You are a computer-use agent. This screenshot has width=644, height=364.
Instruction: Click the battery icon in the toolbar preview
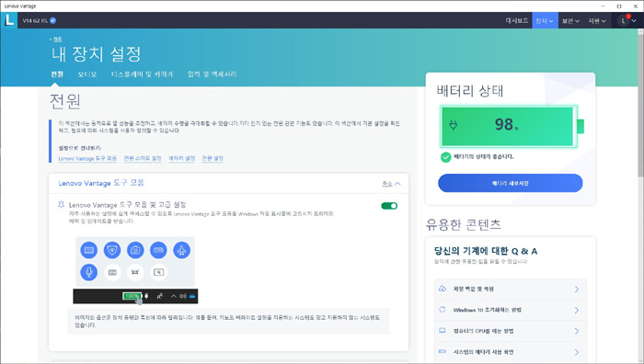pyautogui.click(x=158, y=250)
